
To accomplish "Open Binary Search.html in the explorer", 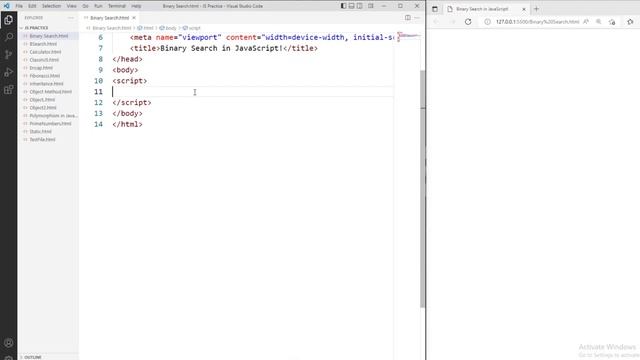I will click(49, 36).
